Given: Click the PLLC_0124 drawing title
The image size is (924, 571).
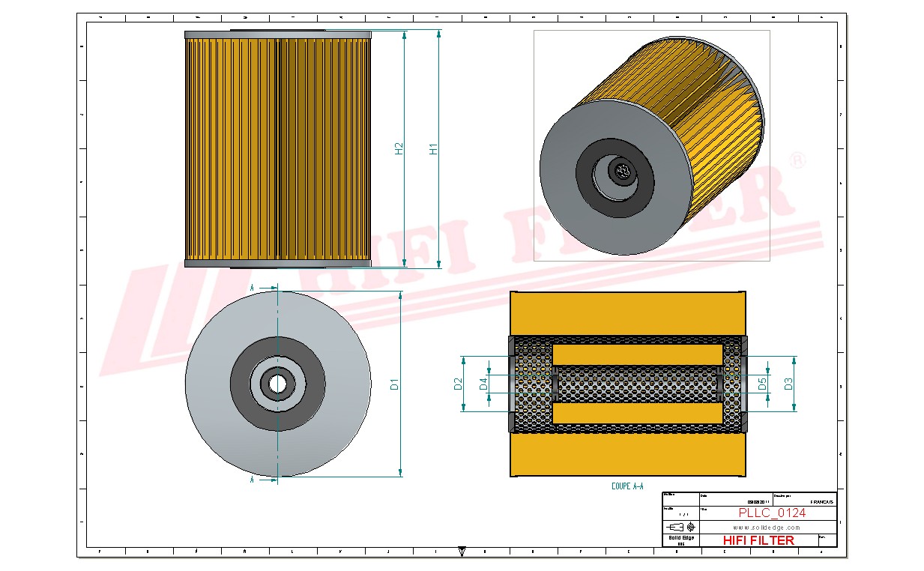Looking at the screenshot, I should click(772, 513).
